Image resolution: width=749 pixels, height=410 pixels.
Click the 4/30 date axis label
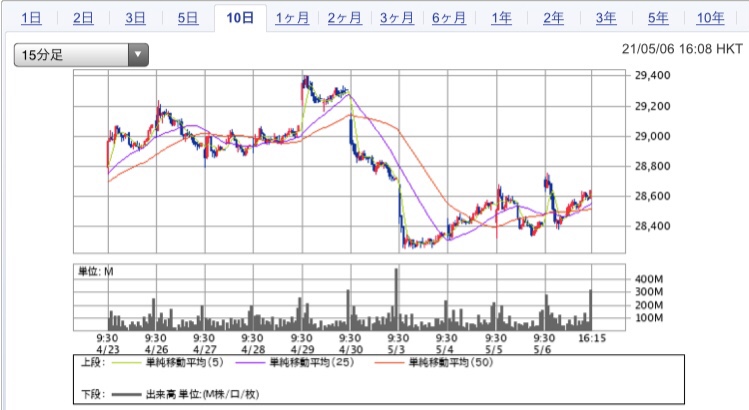pos(351,350)
